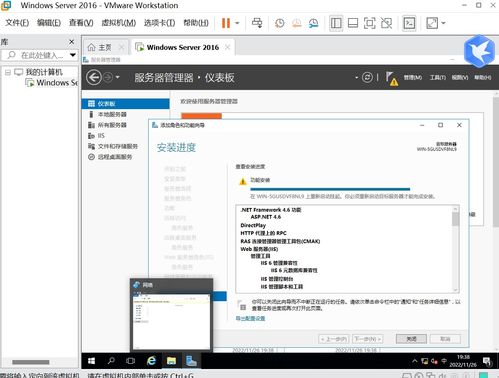
Task: Open the VMware console view
Action: pos(409,23)
